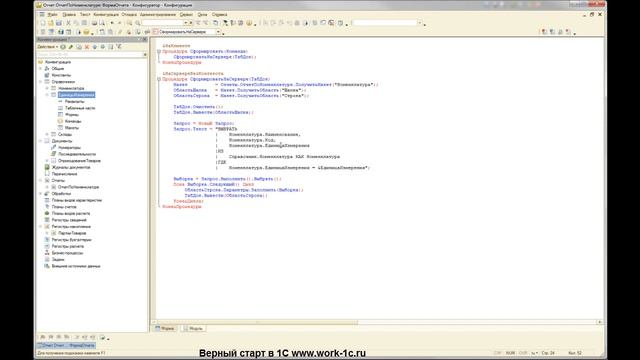Select the Планы счетов tree item
Screen dimensions: 640x360
(64, 207)
